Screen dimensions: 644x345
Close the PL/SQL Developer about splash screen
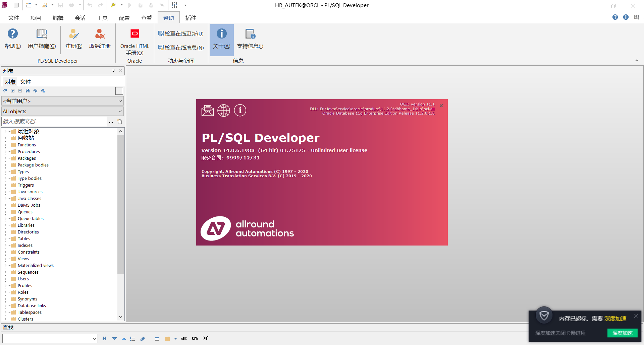point(441,106)
